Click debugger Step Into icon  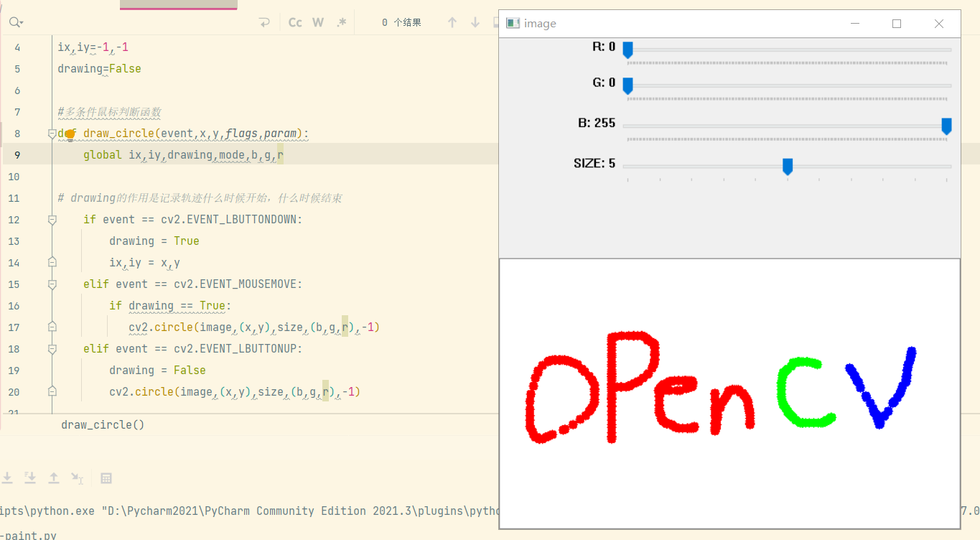pos(6,478)
